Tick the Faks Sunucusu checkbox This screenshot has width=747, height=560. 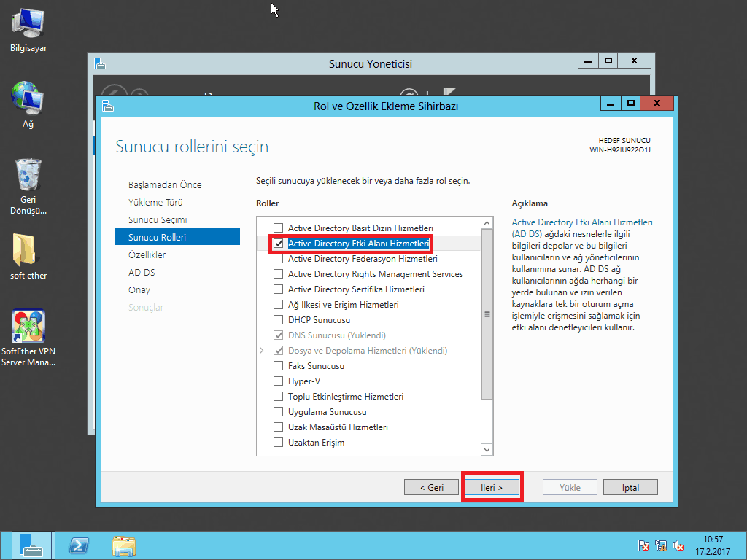pos(278,366)
